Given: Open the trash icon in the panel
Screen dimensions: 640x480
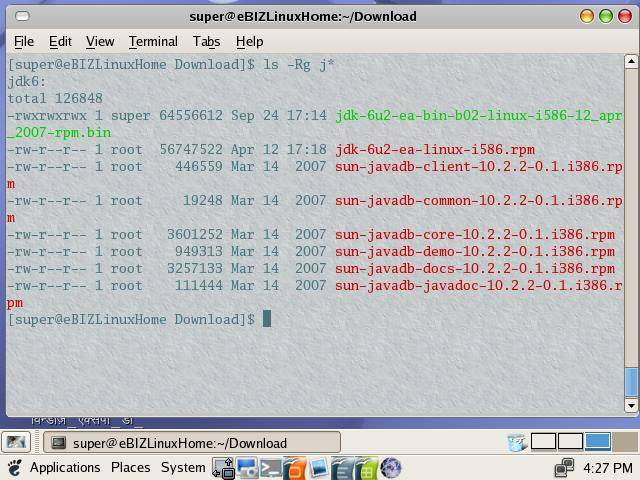Looking at the screenshot, I should pos(517,442).
